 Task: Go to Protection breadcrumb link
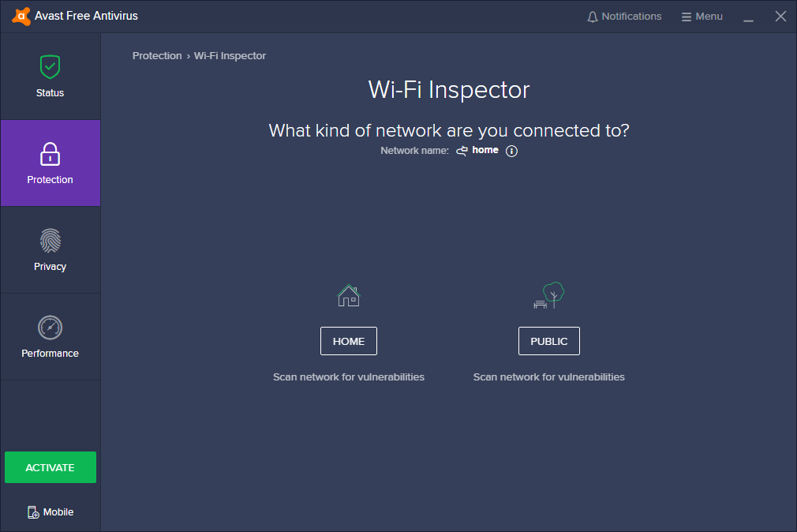coord(157,56)
